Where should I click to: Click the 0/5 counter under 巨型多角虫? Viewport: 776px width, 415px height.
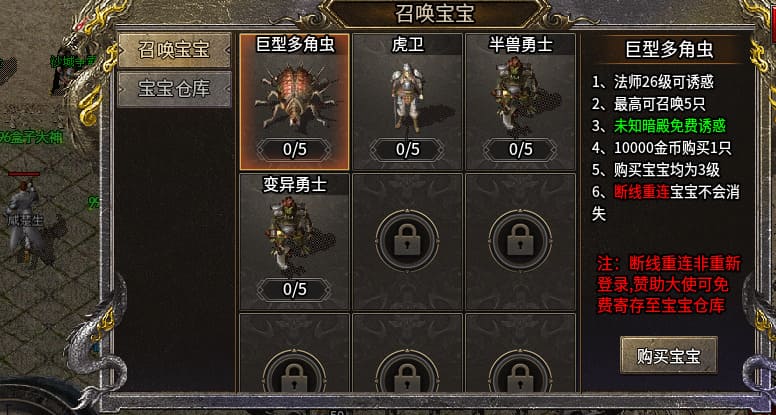[294, 149]
